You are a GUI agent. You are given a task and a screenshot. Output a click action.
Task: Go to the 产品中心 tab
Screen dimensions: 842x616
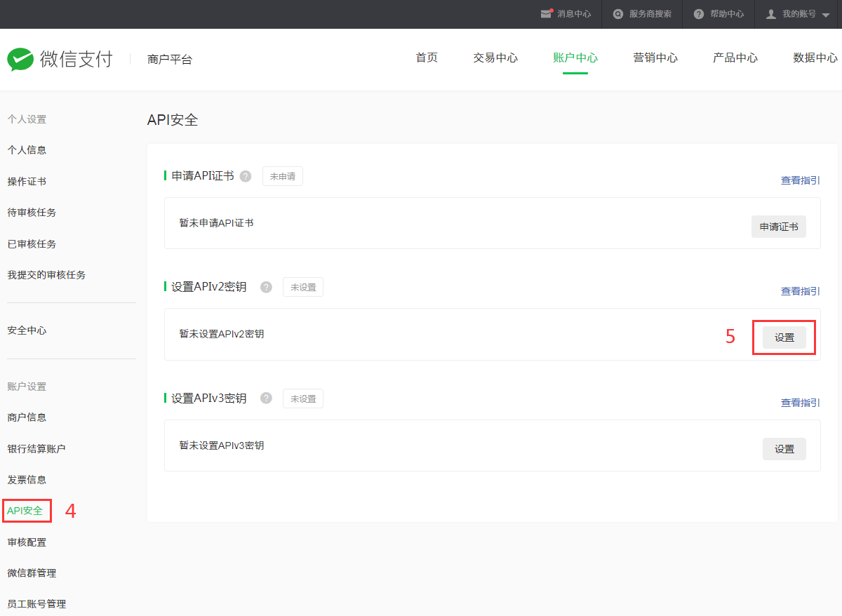point(735,58)
